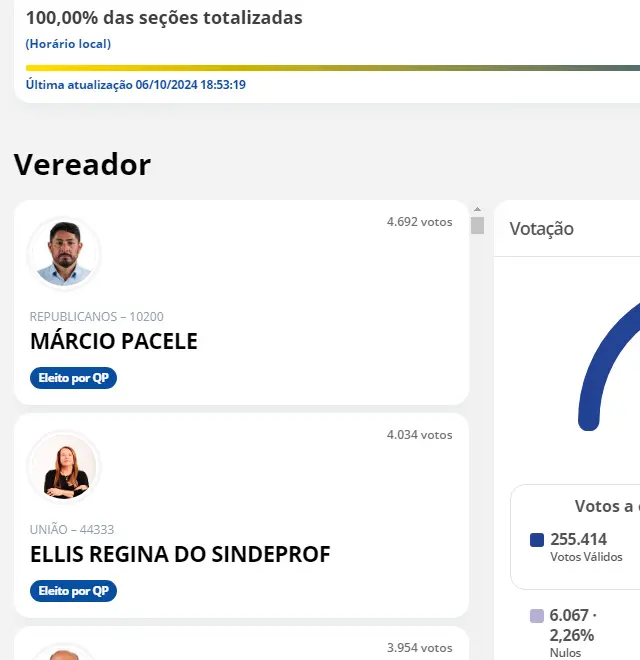
Task: Click Ellis Regina's candidate photo
Action: tap(64, 467)
